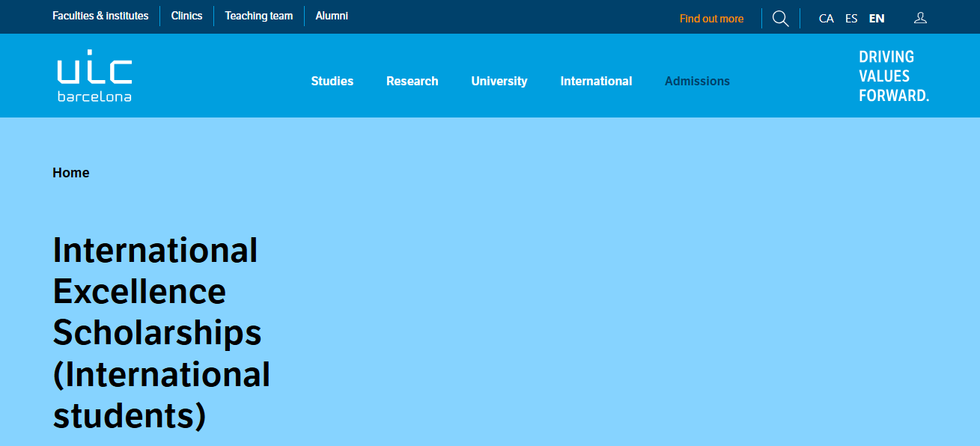Click the user account profile icon
This screenshot has width=980, height=446.
[920, 18]
